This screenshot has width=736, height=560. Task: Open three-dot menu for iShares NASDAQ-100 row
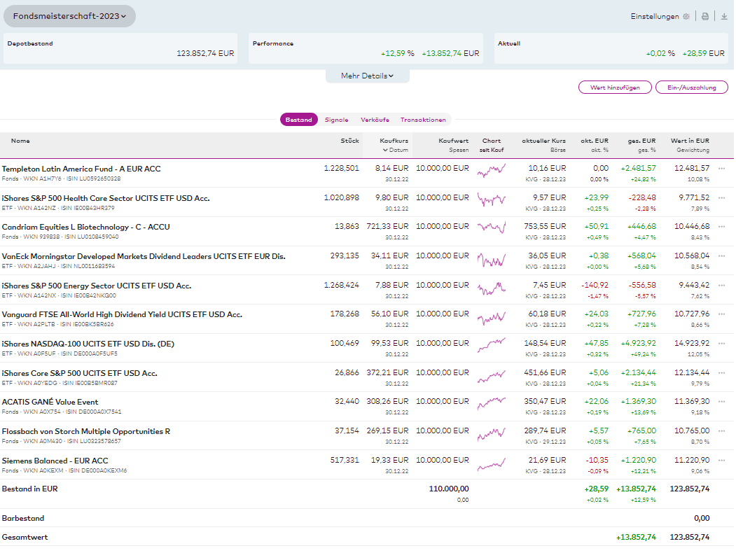(721, 344)
